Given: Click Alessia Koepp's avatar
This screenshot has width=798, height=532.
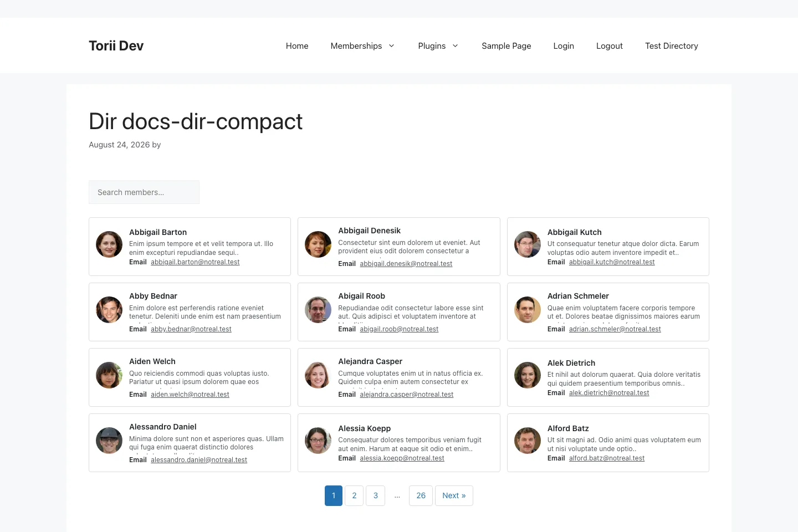Looking at the screenshot, I should (318, 441).
